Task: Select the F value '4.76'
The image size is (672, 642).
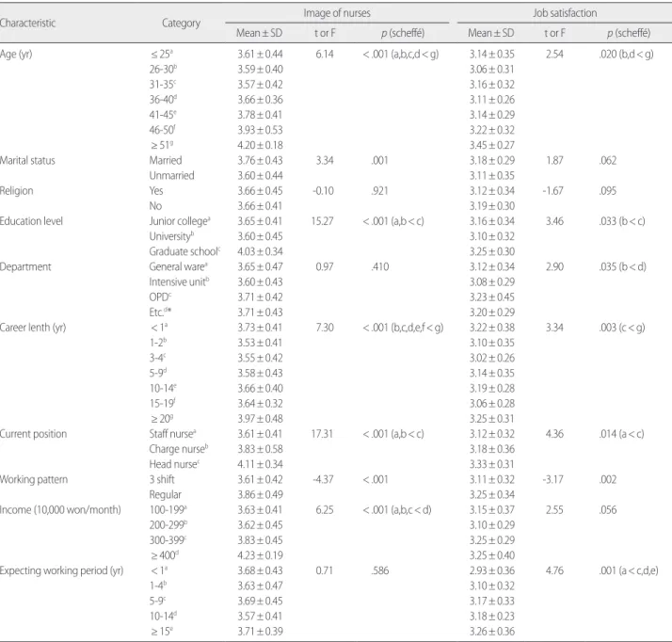Action: click(554, 570)
